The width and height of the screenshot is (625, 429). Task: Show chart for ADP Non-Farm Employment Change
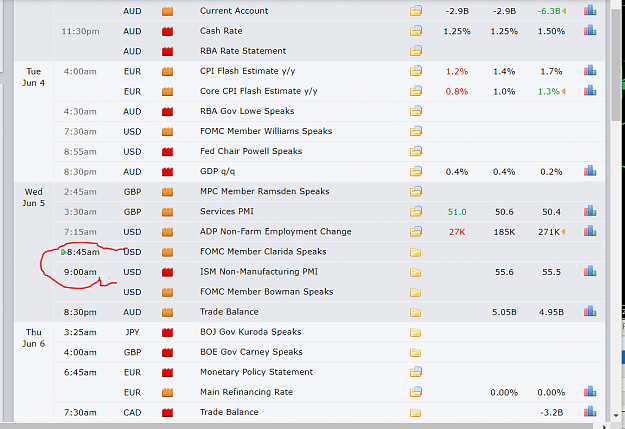pyautogui.click(x=590, y=231)
